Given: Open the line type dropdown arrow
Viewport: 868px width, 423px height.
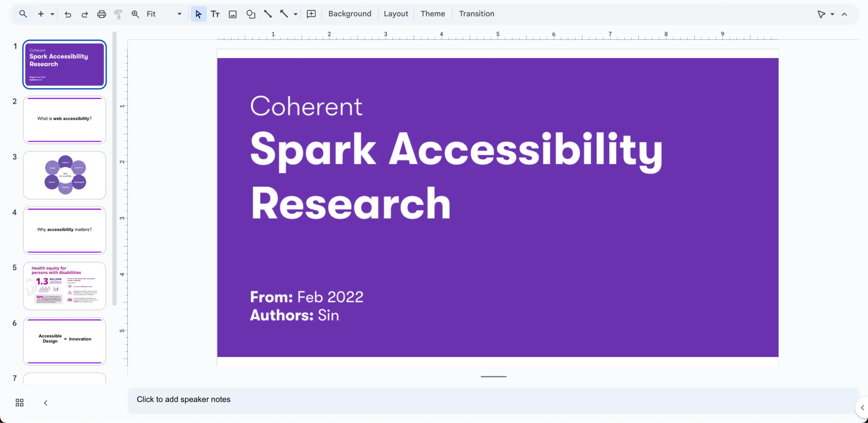Looking at the screenshot, I should (x=295, y=14).
